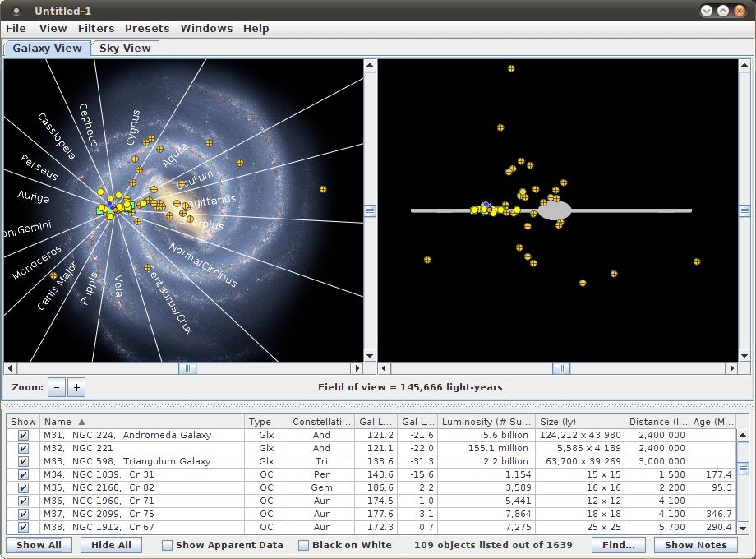This screenshot has height=559, width=756.
Task: Click distance value 3,000,000 for M33
Action: pos(662,461)
